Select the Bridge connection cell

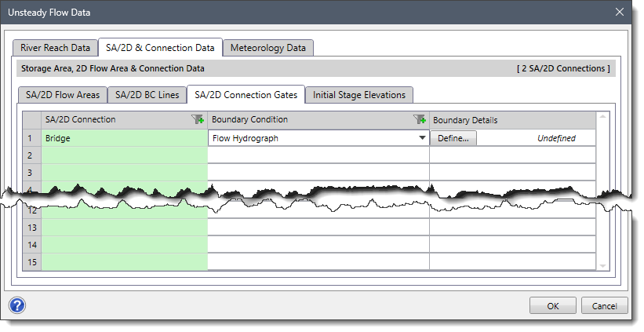124,138
